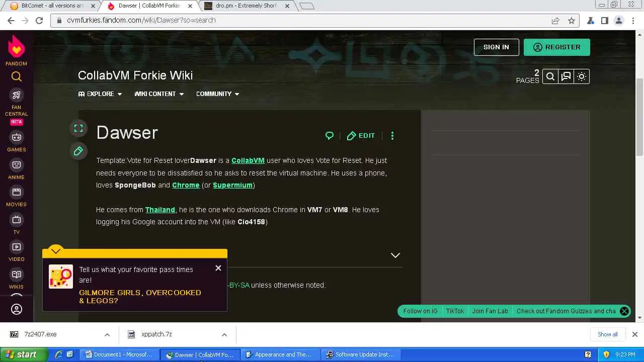Share this page icon in address bar

pos(555,21)
